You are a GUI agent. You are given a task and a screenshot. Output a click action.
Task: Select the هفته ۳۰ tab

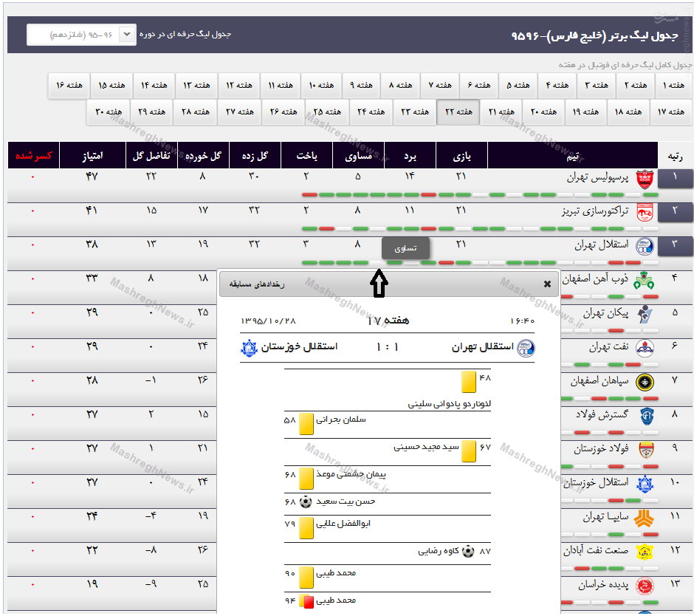109,112
